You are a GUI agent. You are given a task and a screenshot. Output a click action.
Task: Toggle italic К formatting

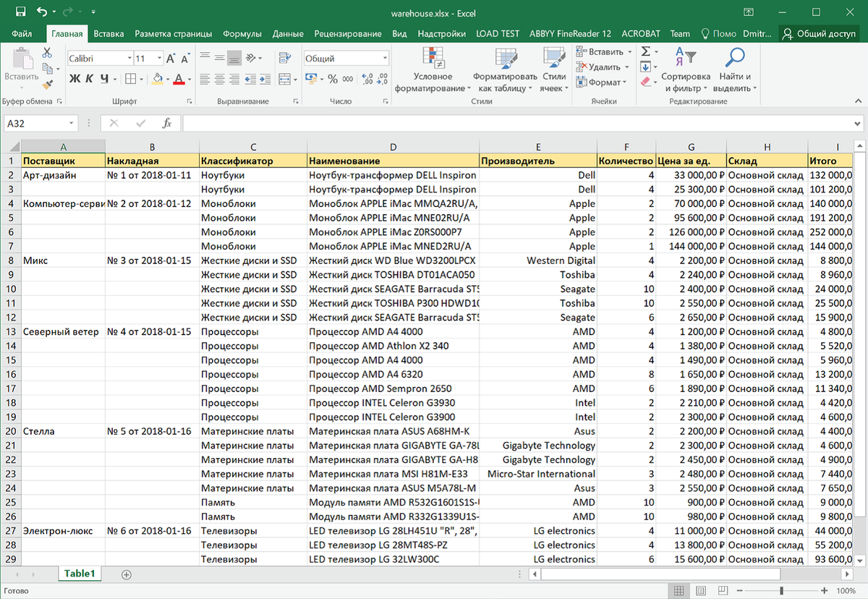pos(90,79)
